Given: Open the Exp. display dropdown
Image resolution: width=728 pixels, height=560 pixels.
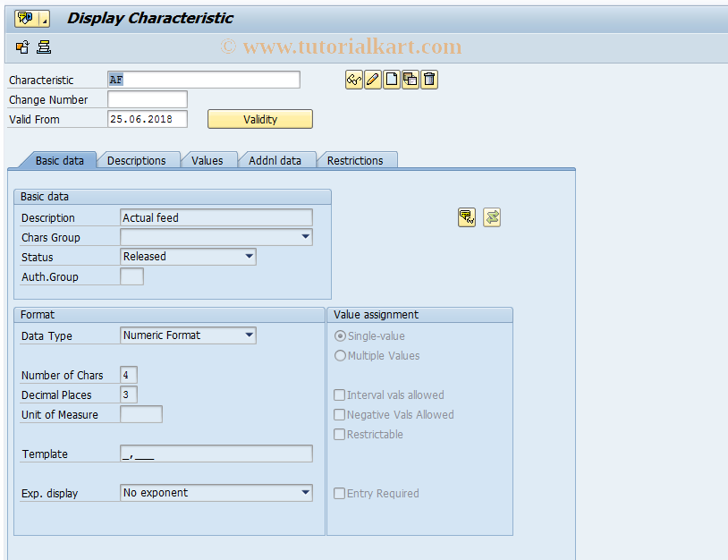Looking at the screenshot, I should tap(305, 493).
